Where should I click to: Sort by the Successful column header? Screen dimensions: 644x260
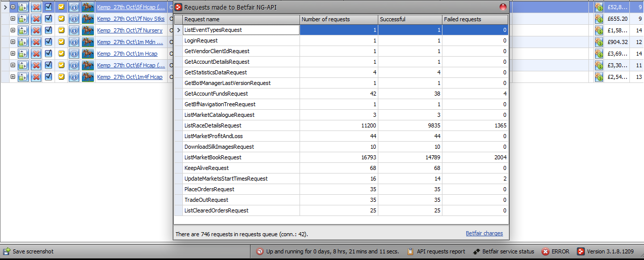coord(410,19)
